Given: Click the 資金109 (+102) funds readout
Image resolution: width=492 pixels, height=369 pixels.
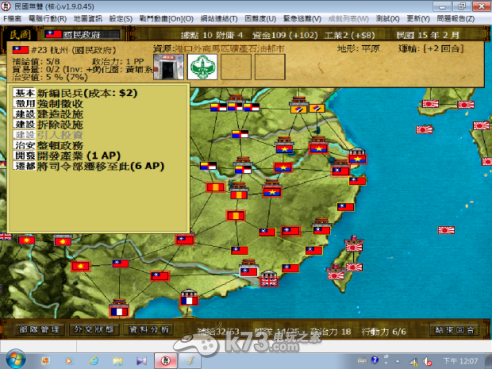Looking at the screenshot, I should pyautogui.click(x=285, y=35).
